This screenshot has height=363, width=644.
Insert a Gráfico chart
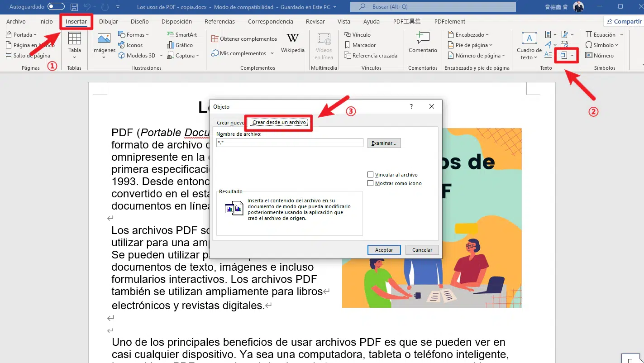pyautogui.click(x=180, y=45)
